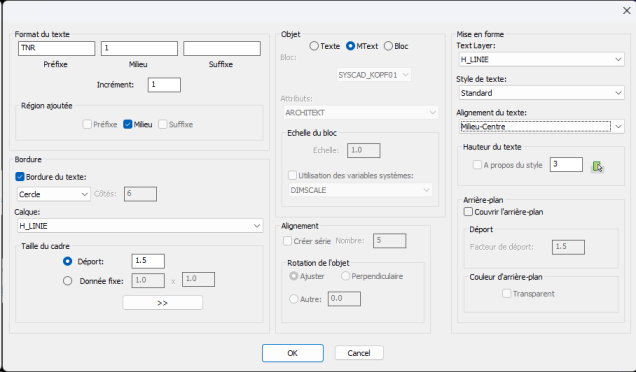Open the Alignement du texte Milieu-Centre dropdown

tap(541, 127)
